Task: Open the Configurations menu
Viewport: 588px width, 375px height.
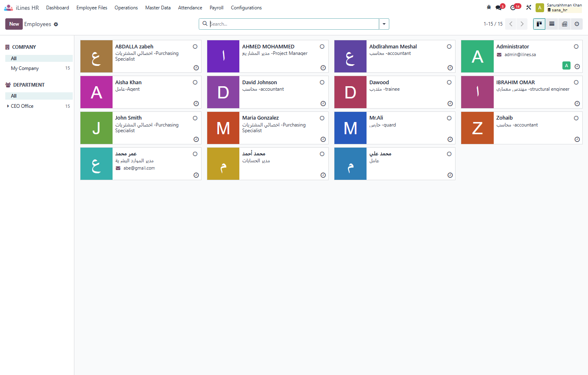Action: [x=246, y=8]
